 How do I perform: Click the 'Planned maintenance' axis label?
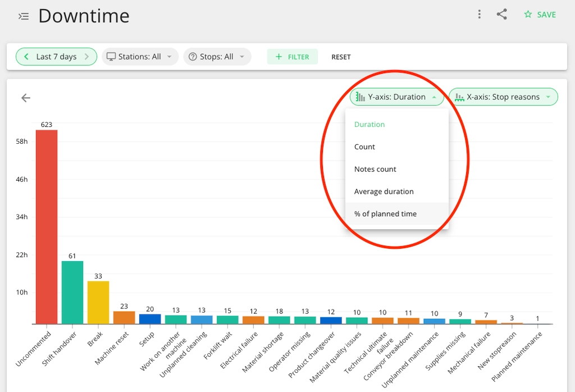517,357
